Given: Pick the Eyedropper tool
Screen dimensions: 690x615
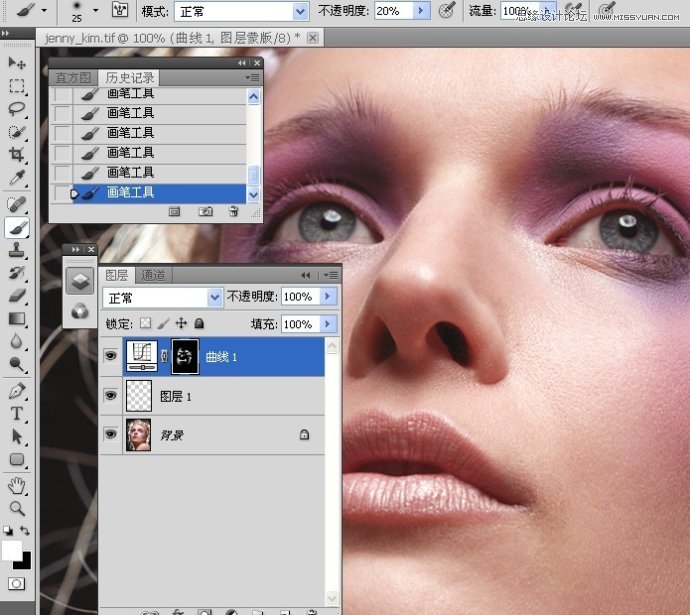Looking at the screenshot, I should (17, 178).
